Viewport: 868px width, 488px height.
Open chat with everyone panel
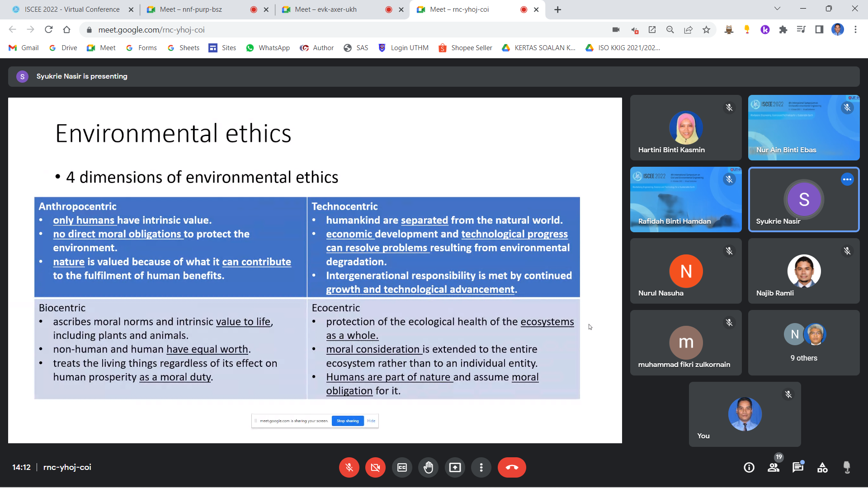[798, 467]
